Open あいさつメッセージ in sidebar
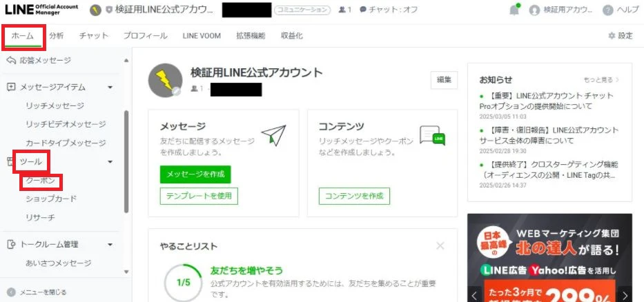Screen dimensions: 644x302 pyautogui.click(x=58, y=263)
